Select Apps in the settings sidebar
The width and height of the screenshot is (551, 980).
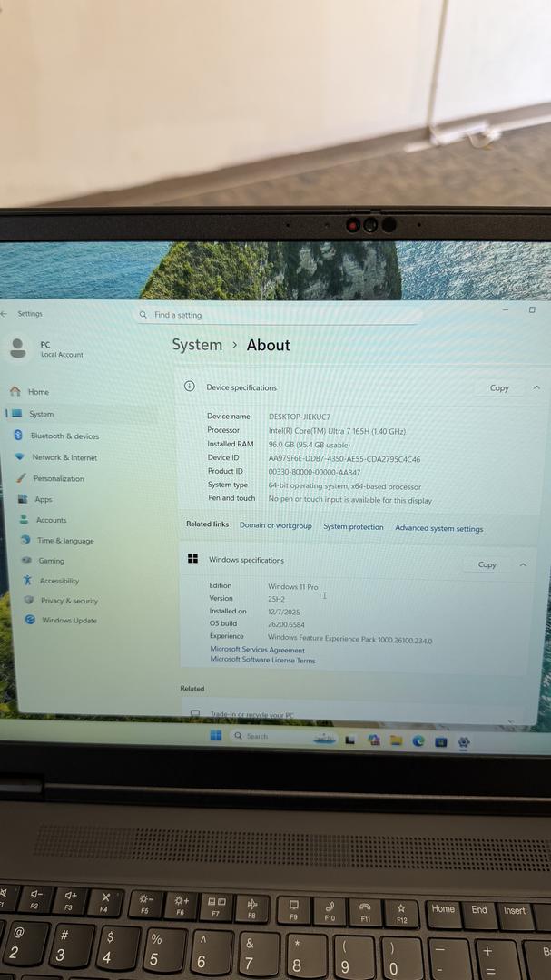coord(43,500)
